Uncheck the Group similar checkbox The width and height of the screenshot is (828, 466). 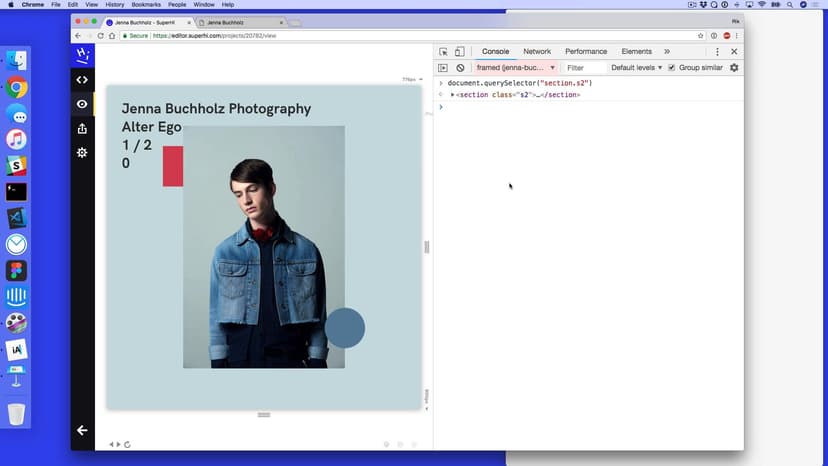pyautogui.click(x=672, y=68)
